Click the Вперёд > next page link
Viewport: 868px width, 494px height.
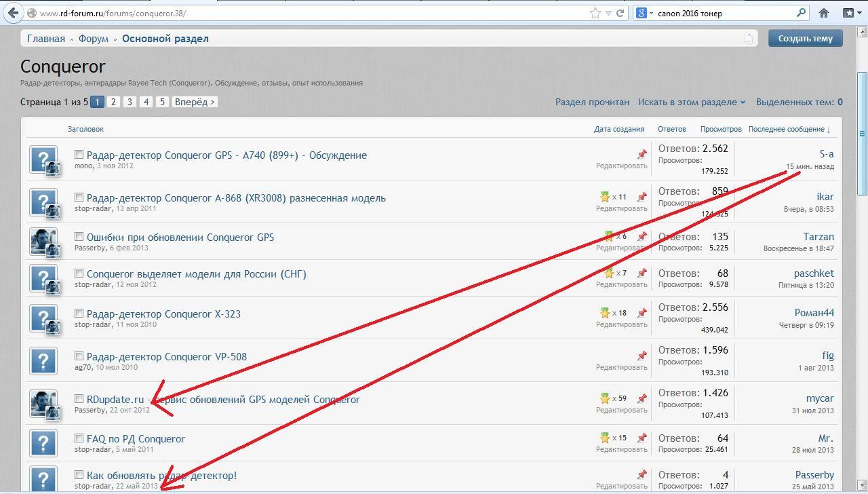[195, 102]
